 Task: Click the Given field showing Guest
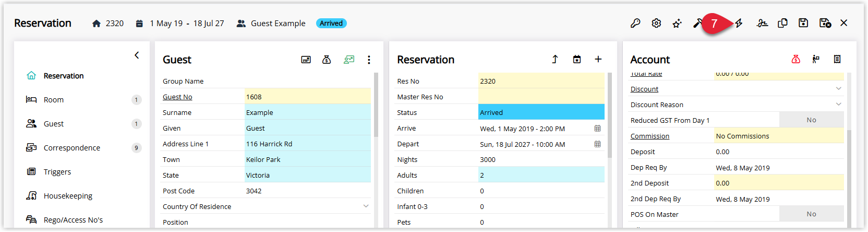click(308, 128)
